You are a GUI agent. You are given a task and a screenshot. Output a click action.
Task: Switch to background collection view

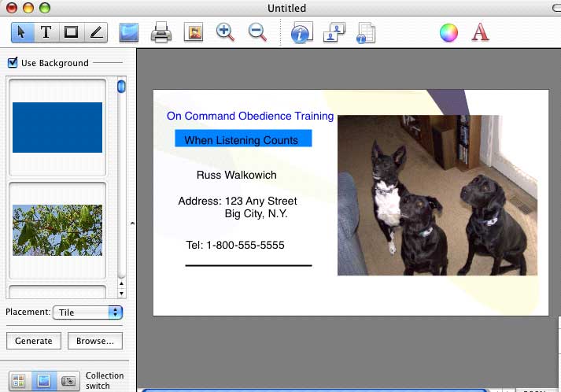44,381
